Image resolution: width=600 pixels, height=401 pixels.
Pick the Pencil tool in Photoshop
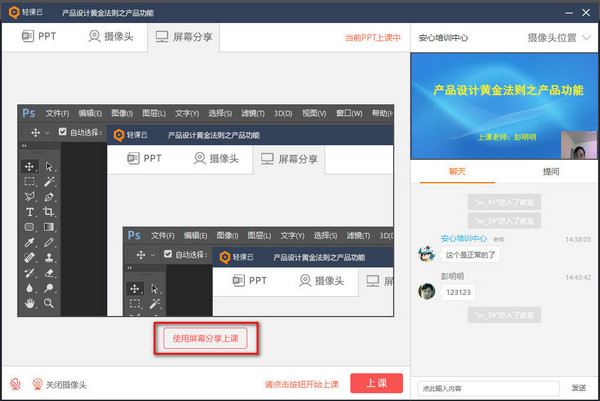pyautogui.click(x=49, y=242)
